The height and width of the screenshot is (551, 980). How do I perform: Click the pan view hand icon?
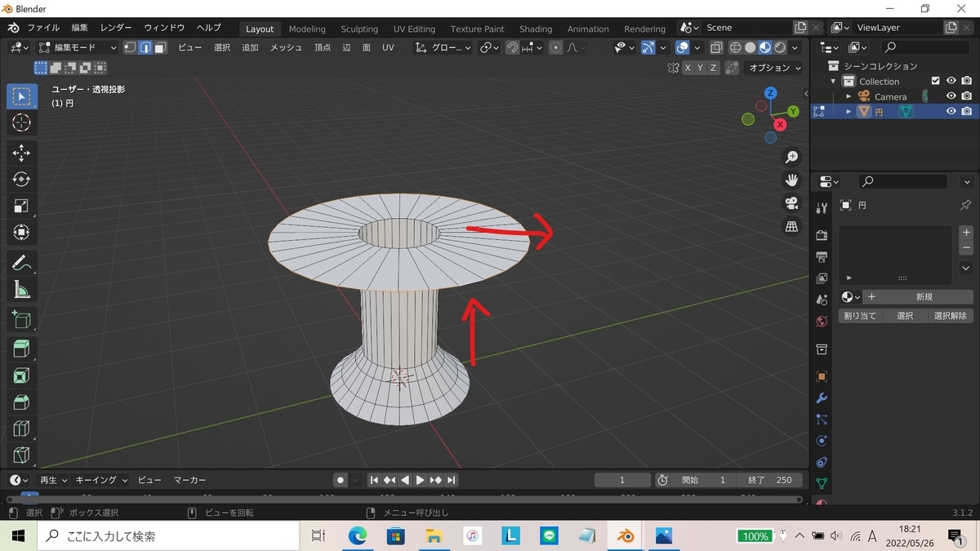pos(791,180)
